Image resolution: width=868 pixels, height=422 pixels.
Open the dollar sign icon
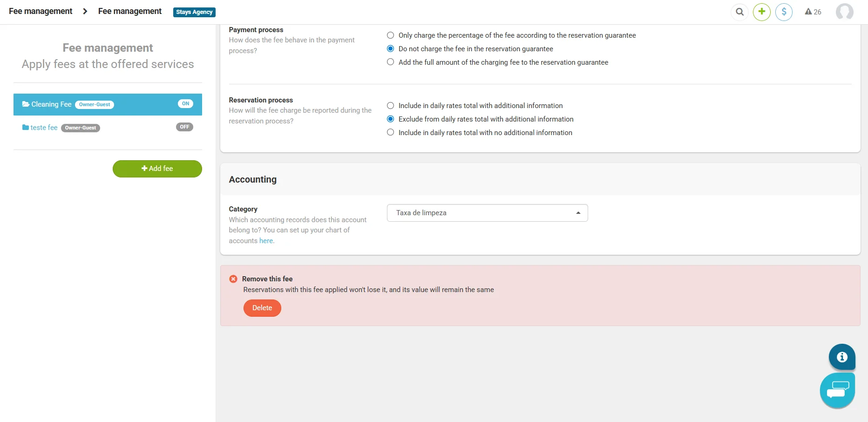784,12
